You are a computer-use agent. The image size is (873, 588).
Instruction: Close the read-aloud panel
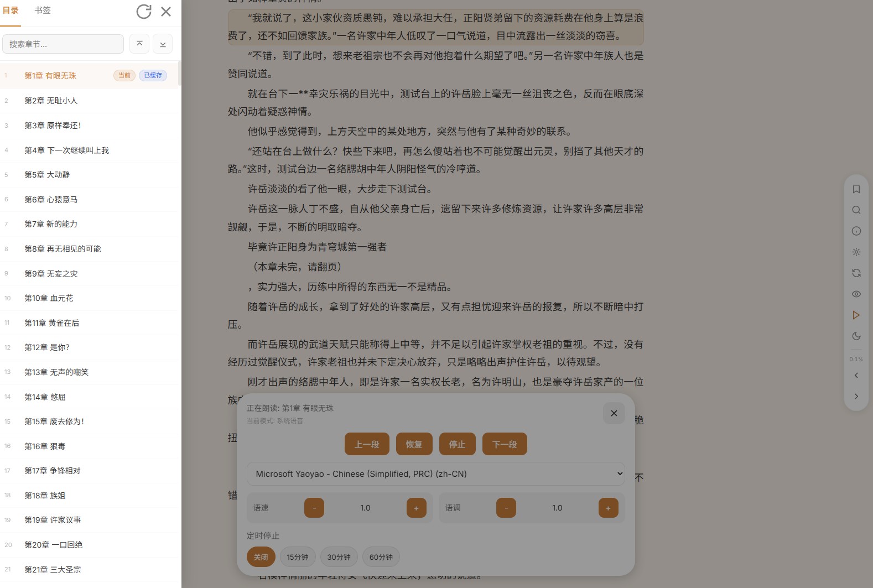coord(614,413)
